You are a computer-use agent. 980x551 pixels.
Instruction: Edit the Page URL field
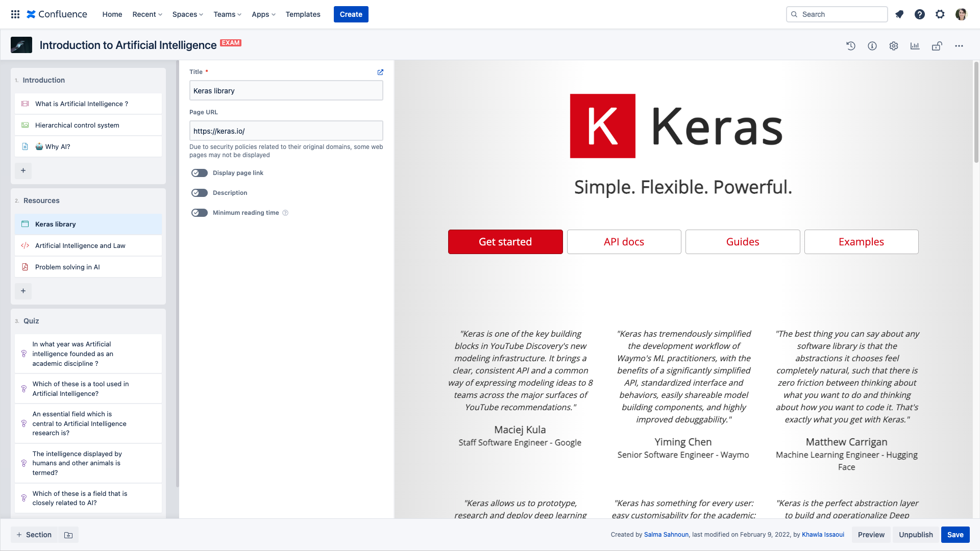click(x=286, y=131)
